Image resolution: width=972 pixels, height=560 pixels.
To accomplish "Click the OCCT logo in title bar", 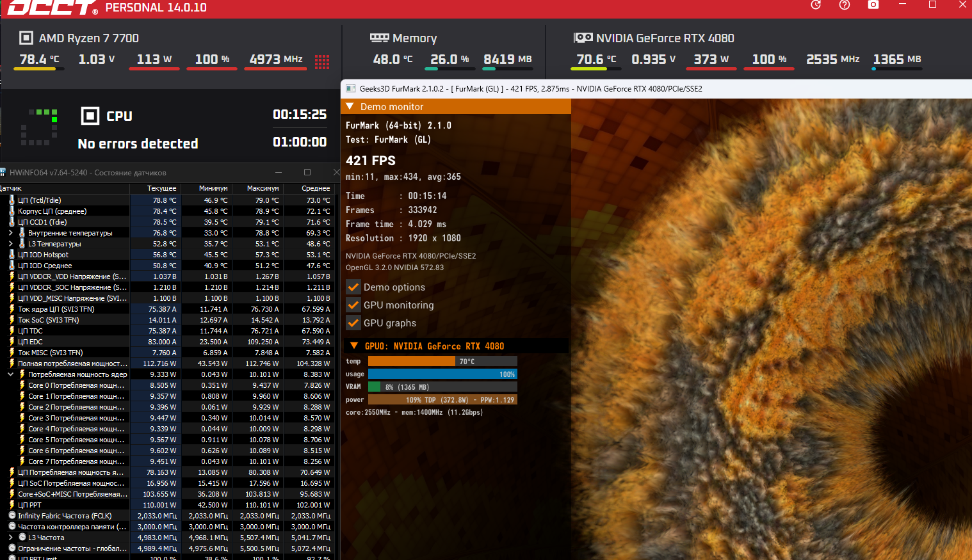I will point(52,8).
